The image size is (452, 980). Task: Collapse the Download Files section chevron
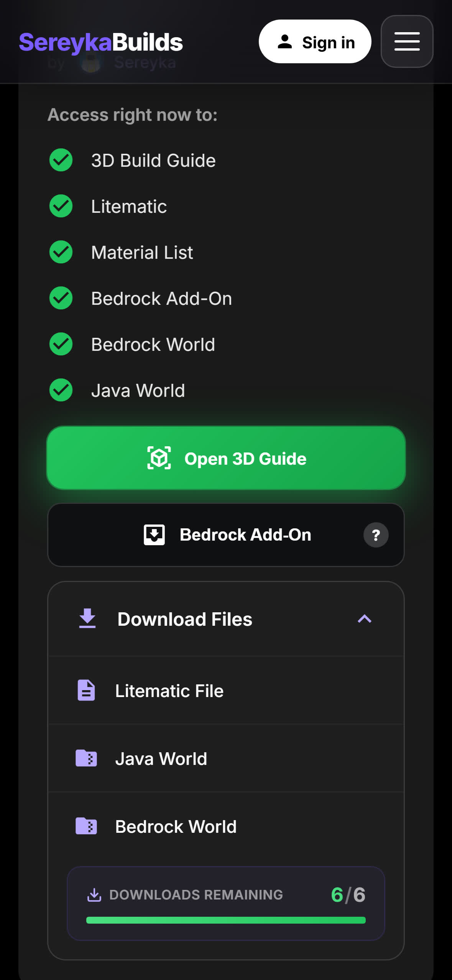click(x=364, y=619)
